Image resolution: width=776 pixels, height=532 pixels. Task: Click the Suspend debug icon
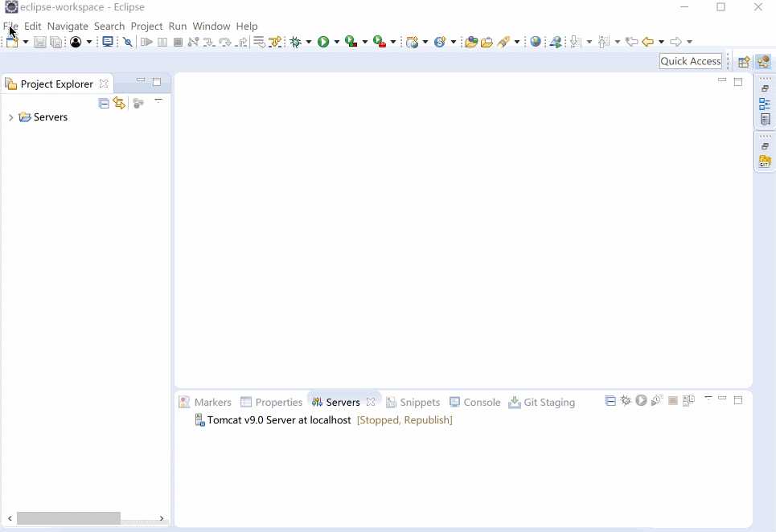162,42
